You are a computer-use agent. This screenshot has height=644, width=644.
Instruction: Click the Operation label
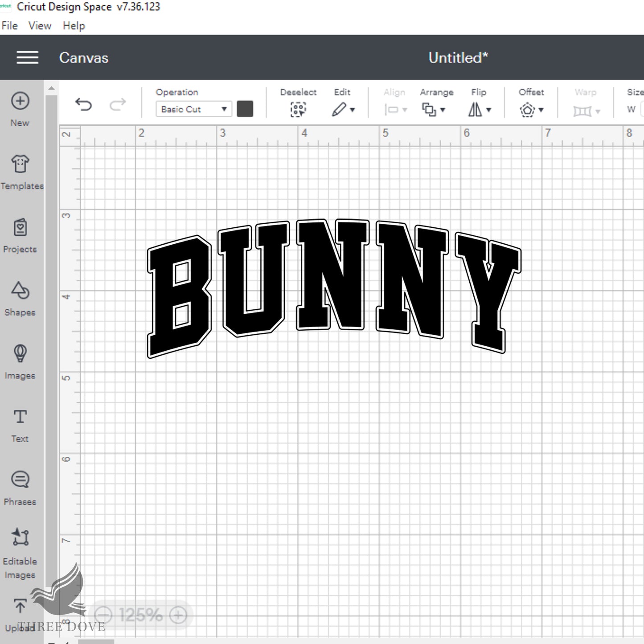click(x=177, y=92)
